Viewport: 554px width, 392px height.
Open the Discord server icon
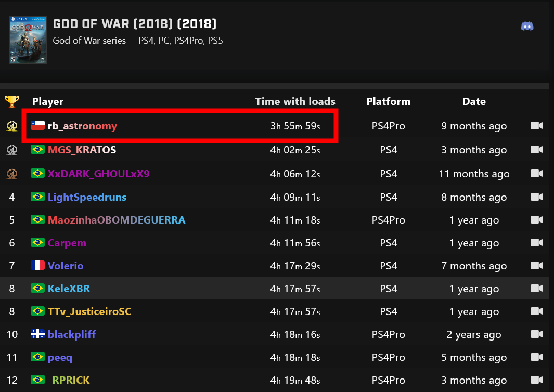pyautogui.click(x=527, y=26)
